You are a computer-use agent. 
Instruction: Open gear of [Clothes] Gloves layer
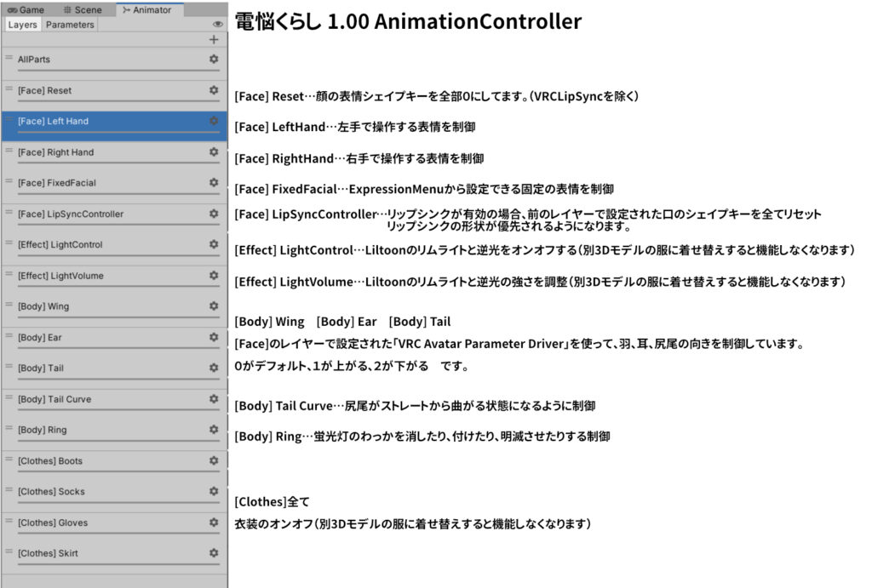click(x=214, y=522)
